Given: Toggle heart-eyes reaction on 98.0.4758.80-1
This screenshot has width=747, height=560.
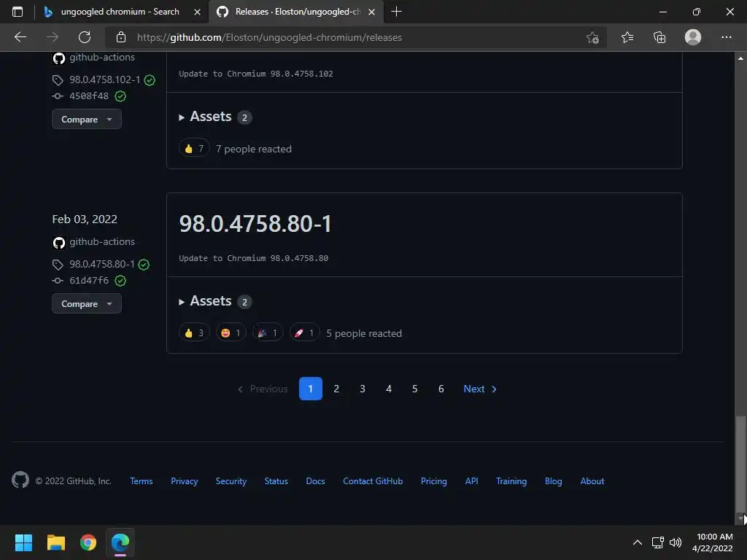Looking at the screenshot, I should 231,332.
